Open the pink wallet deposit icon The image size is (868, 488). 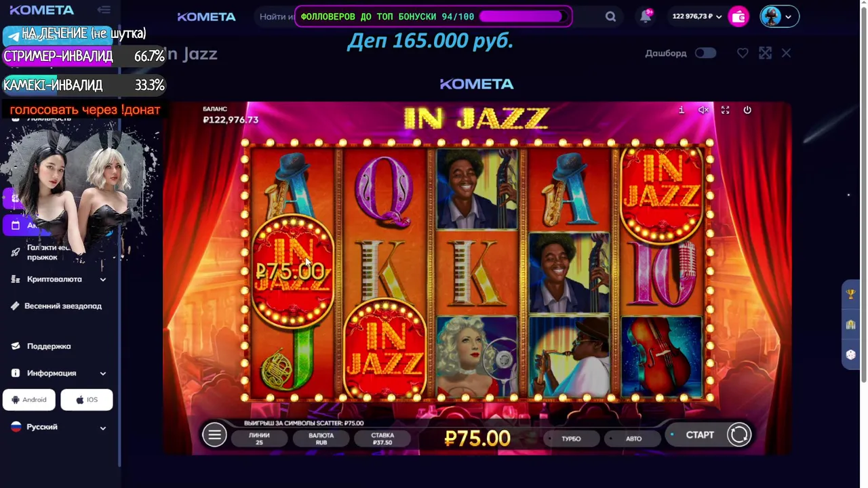coord(738,17)
